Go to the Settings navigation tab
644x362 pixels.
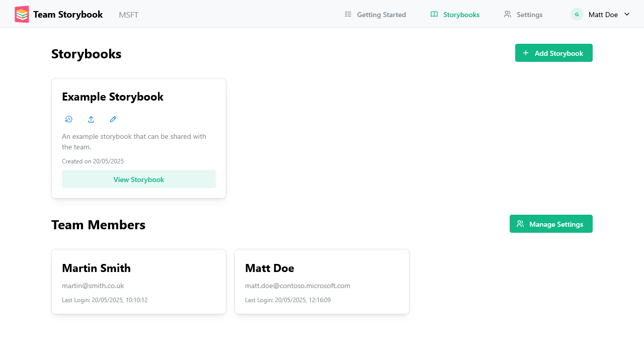tap(529, 15)
